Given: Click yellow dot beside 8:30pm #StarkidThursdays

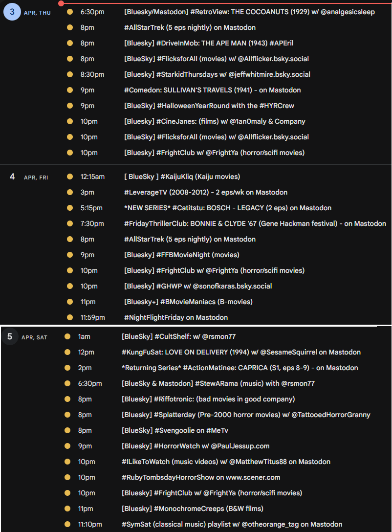Looking at the screenshot, I should point(70,74).
